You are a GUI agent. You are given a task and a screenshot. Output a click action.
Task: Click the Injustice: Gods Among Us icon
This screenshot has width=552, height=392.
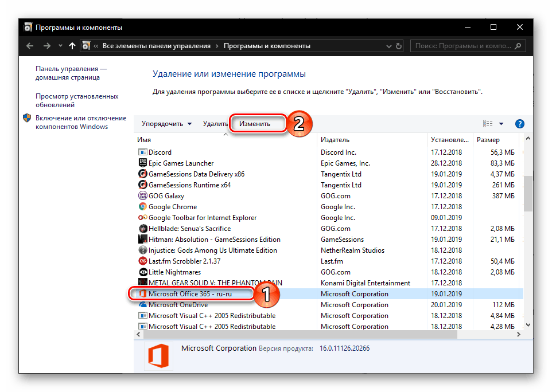142,250
